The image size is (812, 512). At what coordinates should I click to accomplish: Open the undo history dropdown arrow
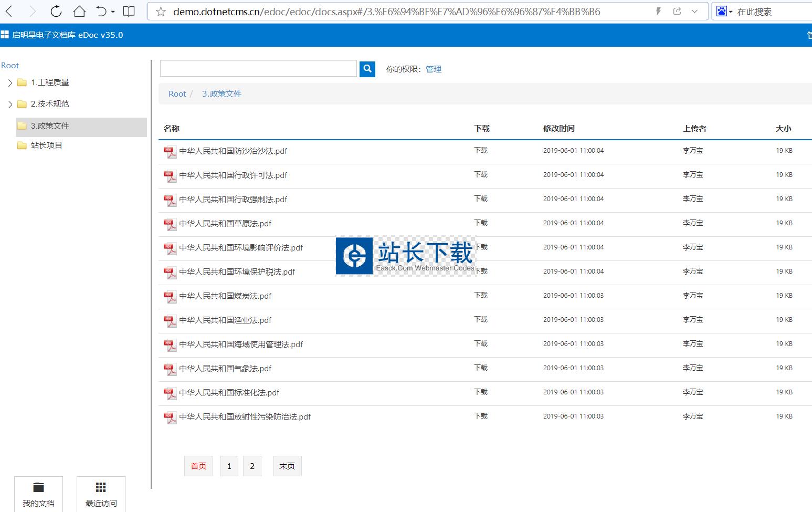pos(113,12)
